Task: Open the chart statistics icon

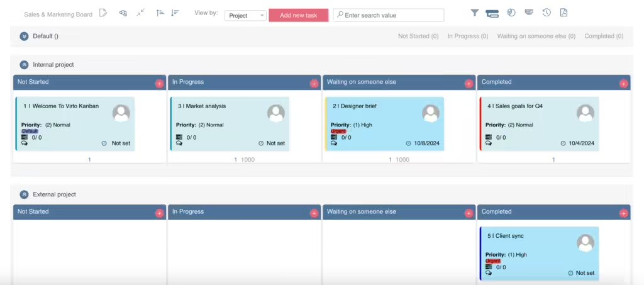Action: point(511,13)
